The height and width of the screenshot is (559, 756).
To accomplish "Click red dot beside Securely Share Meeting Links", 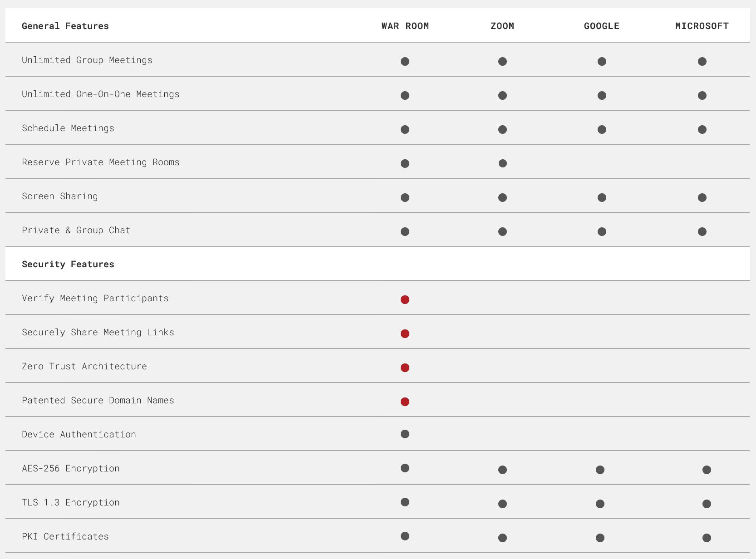I will [405, 333].
